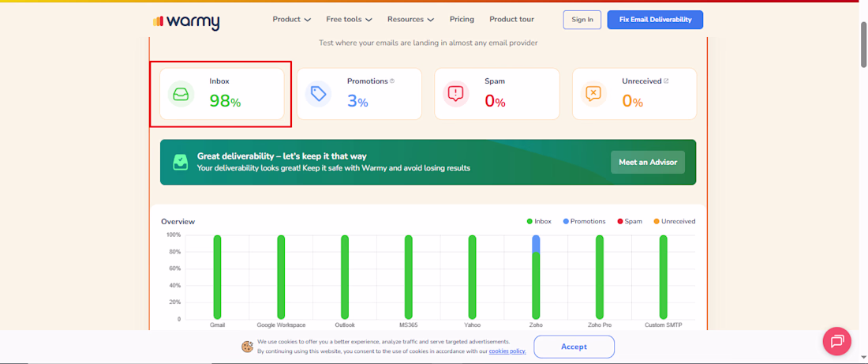Click the 3% Promotions value

(x=357, y=101)
